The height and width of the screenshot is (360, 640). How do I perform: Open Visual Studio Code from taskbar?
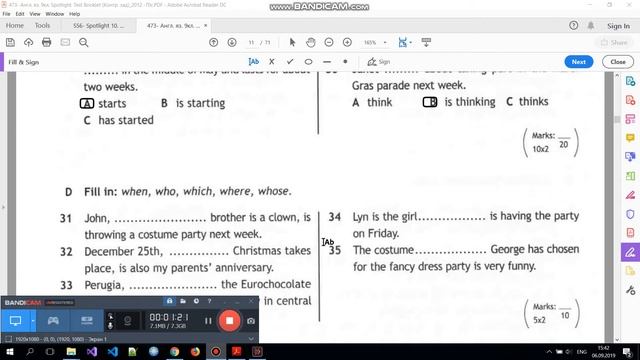(x=112, y=351)
